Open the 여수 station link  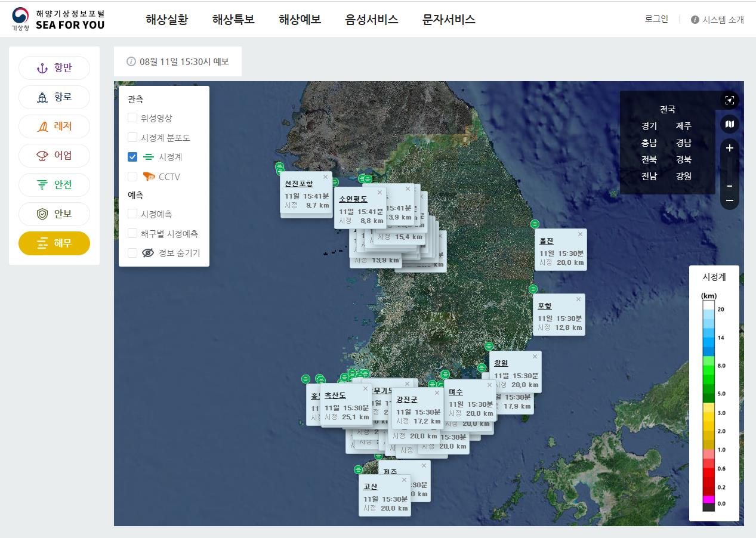click(456, 392)
